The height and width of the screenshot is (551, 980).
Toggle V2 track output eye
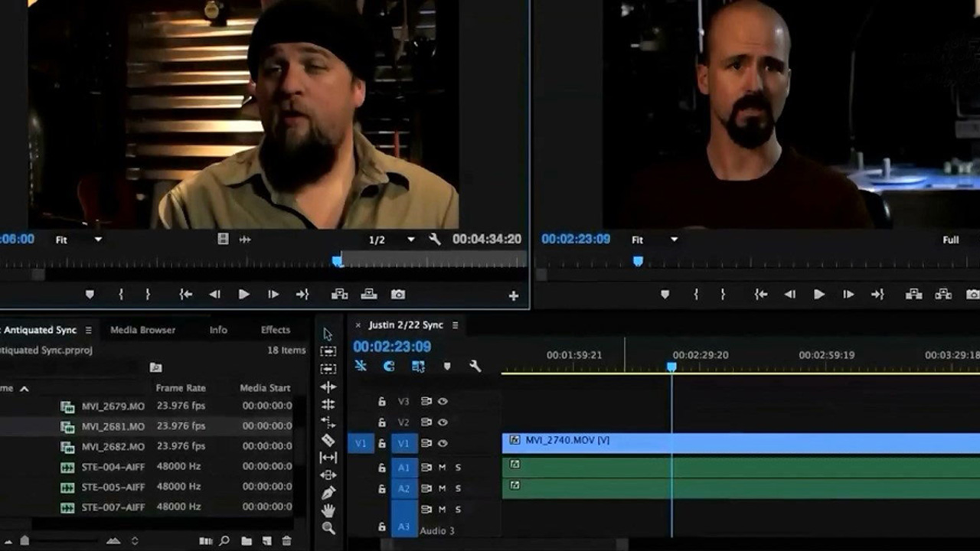tap(443, 422)
